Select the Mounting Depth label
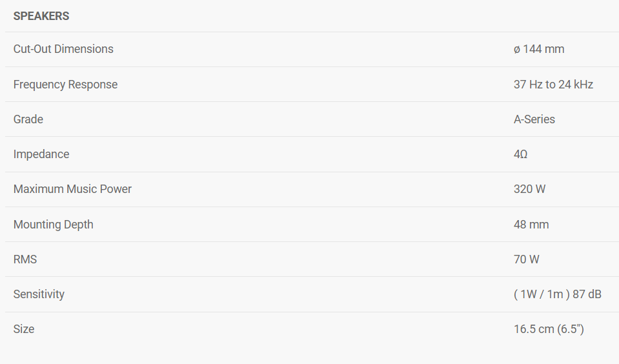619x364 pixels. 54,225
